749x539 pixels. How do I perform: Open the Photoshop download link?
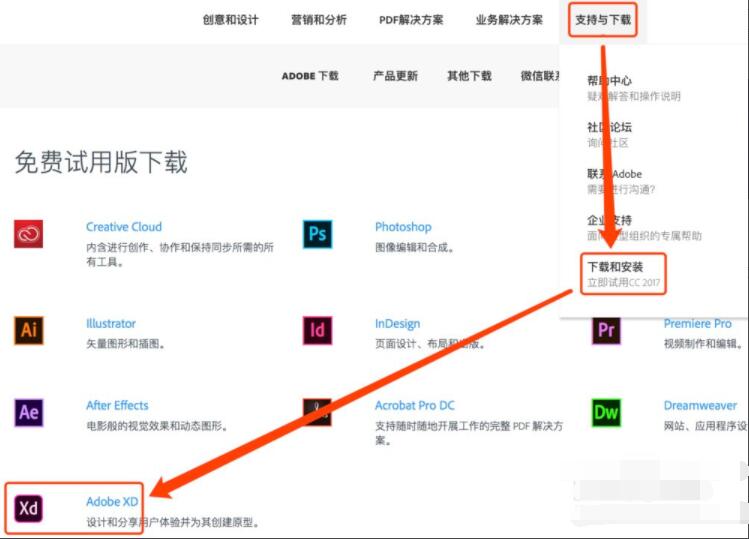pyautogui.click(x=403, y=227)
